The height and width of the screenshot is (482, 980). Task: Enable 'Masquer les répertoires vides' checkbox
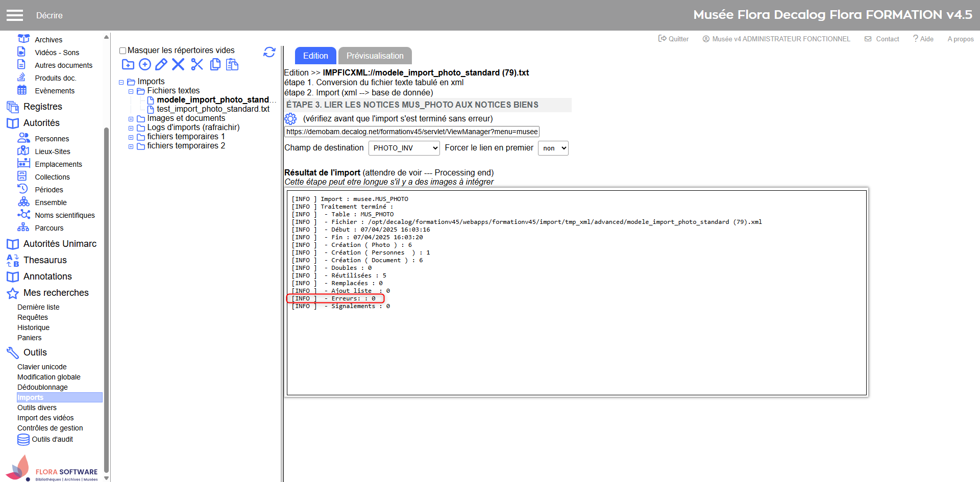122,50
